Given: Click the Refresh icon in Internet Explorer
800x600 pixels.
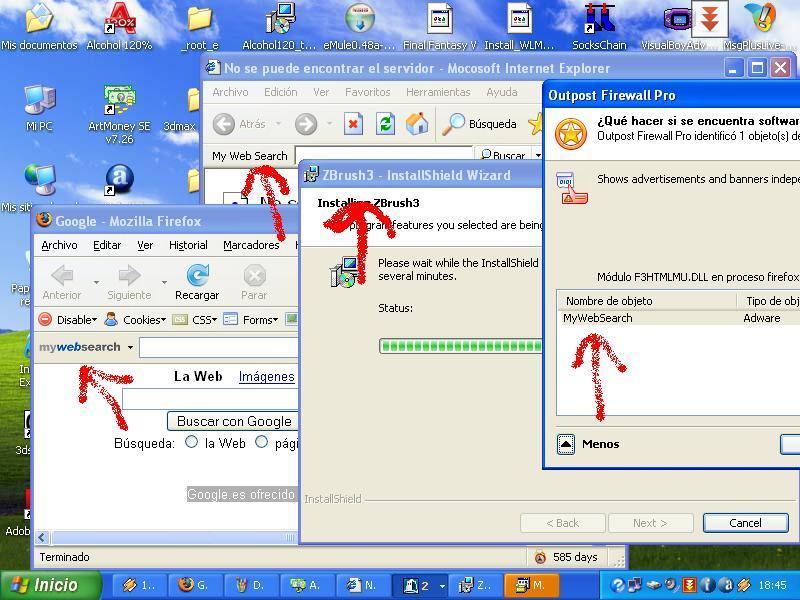Looking at the screenshot, I should (385, 124).
